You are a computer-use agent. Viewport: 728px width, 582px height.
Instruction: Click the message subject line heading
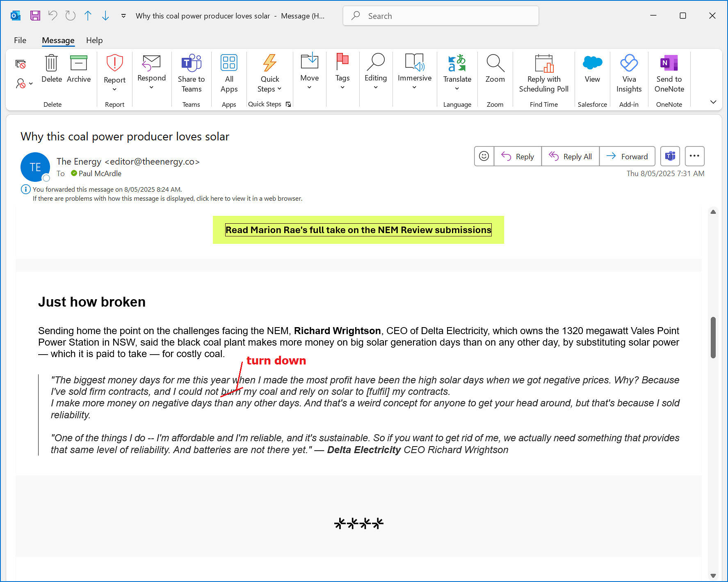click(125, 137)
